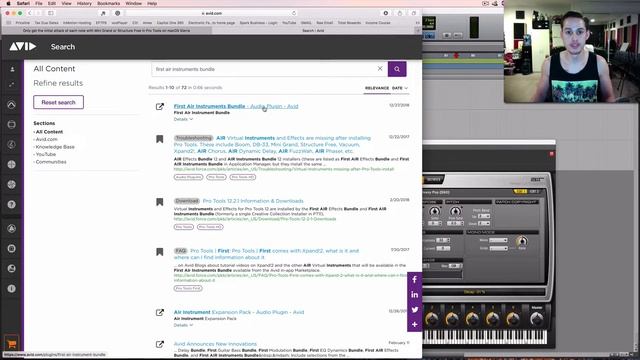The width and height of the screenshot is (640, 360).
Task: Close plugin window with red button
Action: (551, 154)
